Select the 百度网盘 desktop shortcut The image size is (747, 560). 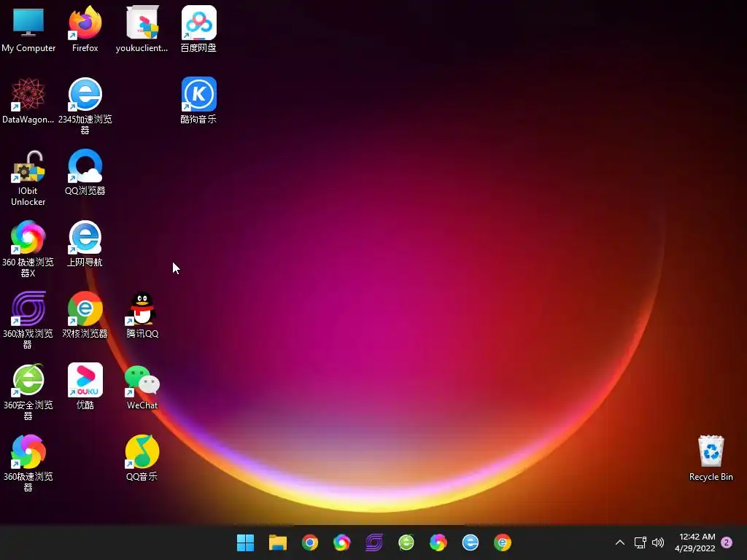click(198, 29)
